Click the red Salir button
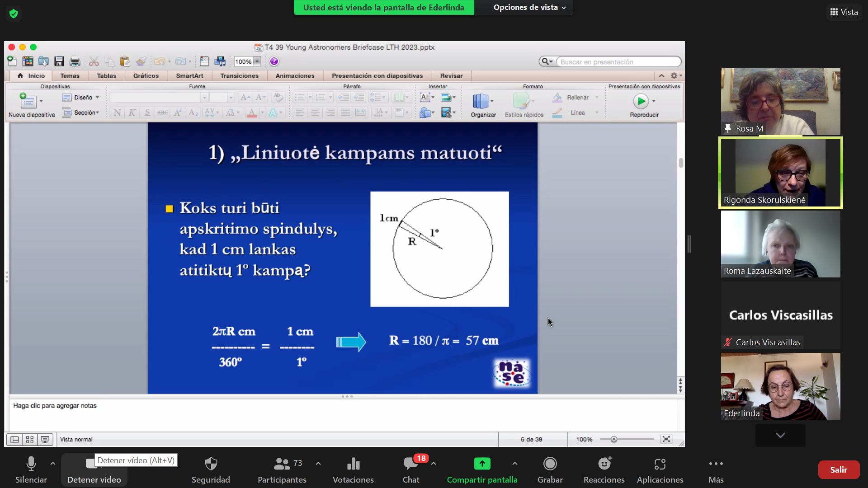The width and height of the screenshot is (868, 488). [839, 469]
